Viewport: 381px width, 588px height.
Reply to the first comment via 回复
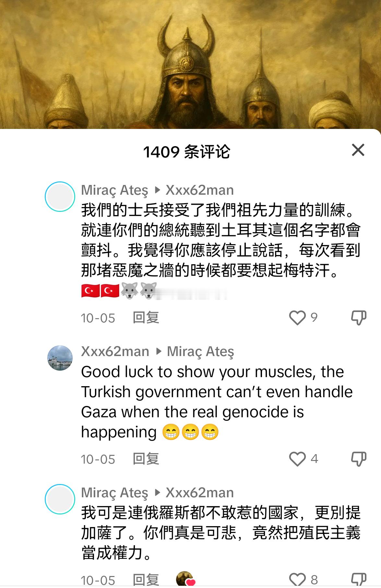tap(146, 318)
